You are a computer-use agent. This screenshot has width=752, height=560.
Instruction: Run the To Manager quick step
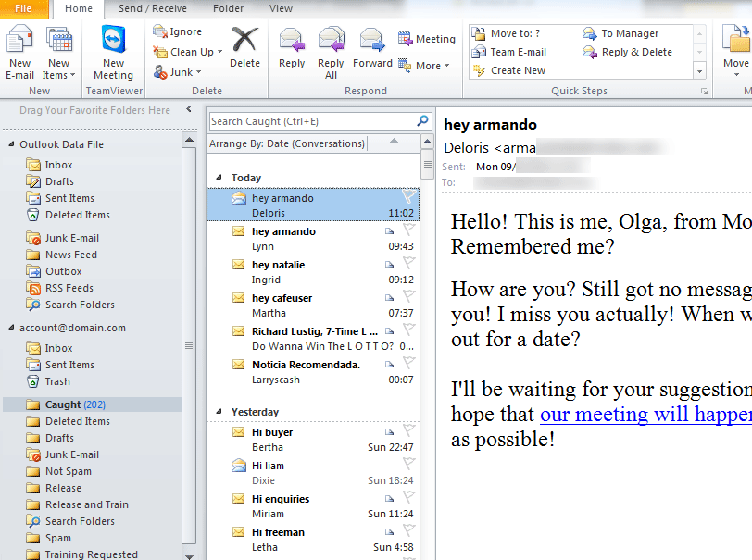click(620, 33)
